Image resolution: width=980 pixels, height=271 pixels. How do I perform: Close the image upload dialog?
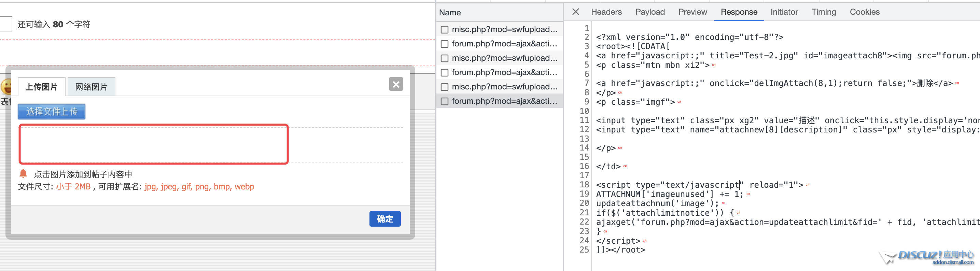point(396,84)
